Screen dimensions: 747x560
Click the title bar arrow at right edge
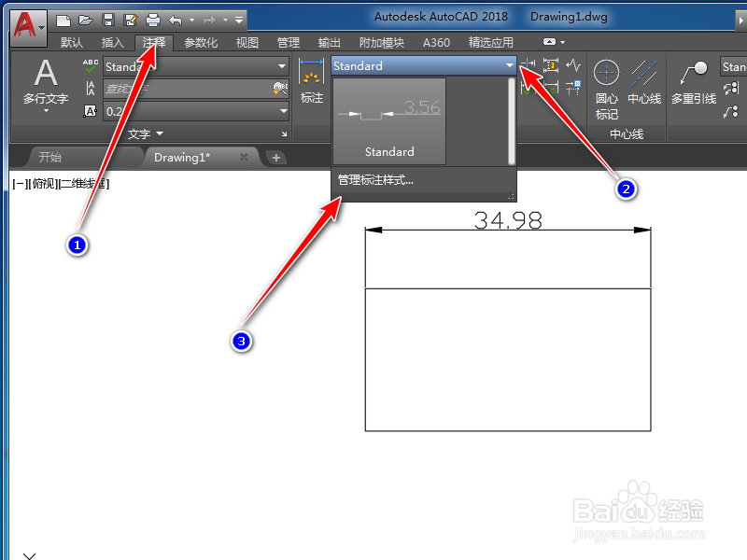click(x=740, y=21)
